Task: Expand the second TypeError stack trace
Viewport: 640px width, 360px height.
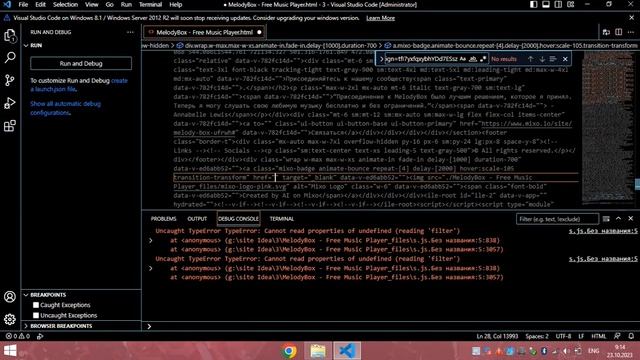Action: pyautogui.click(x=151, y=268)
